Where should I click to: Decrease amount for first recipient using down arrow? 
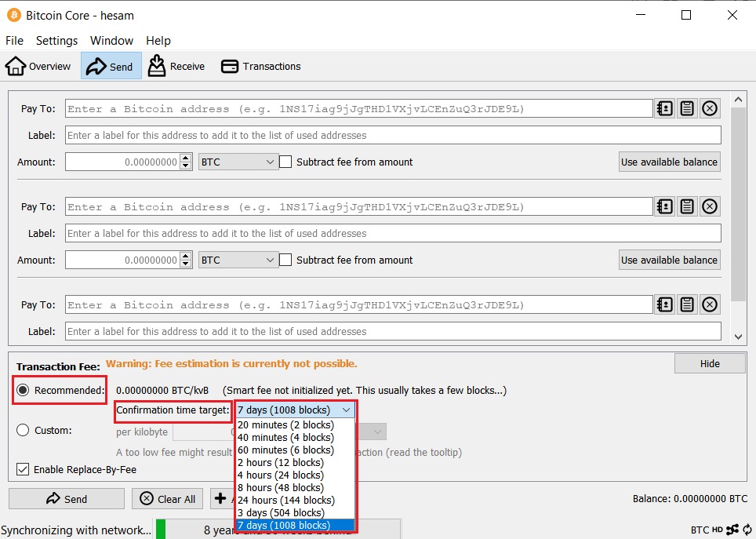(x=186, y=166)
